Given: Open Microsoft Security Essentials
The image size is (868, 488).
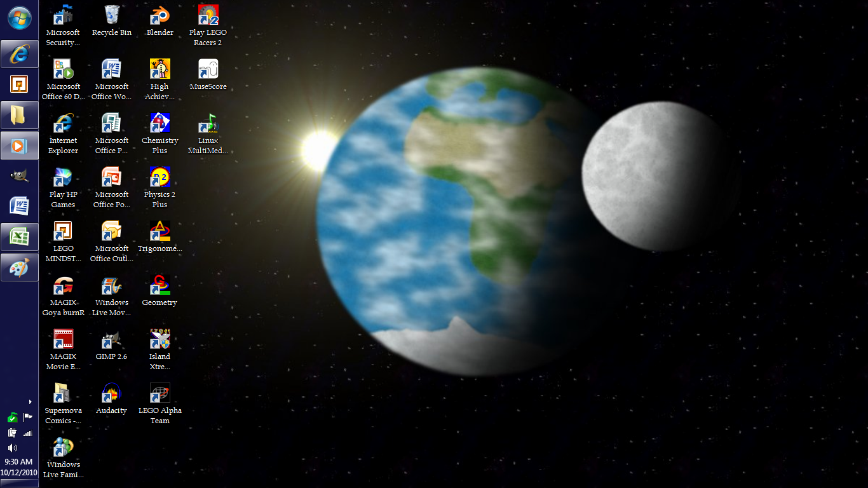Looking at the screenshot, I should [x=63, y=16].
